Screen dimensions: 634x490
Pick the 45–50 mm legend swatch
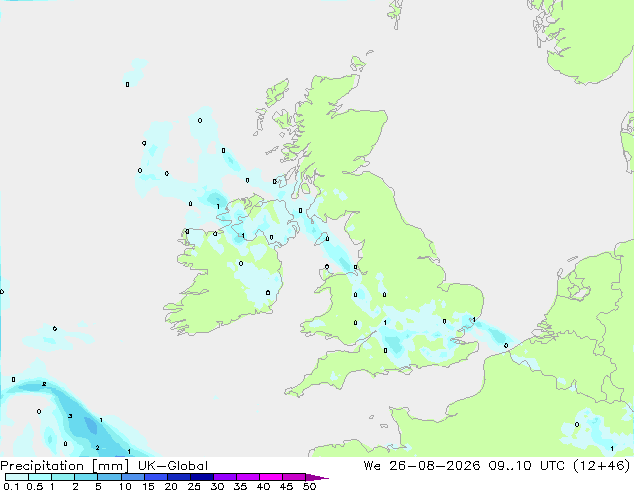[294, 477]
